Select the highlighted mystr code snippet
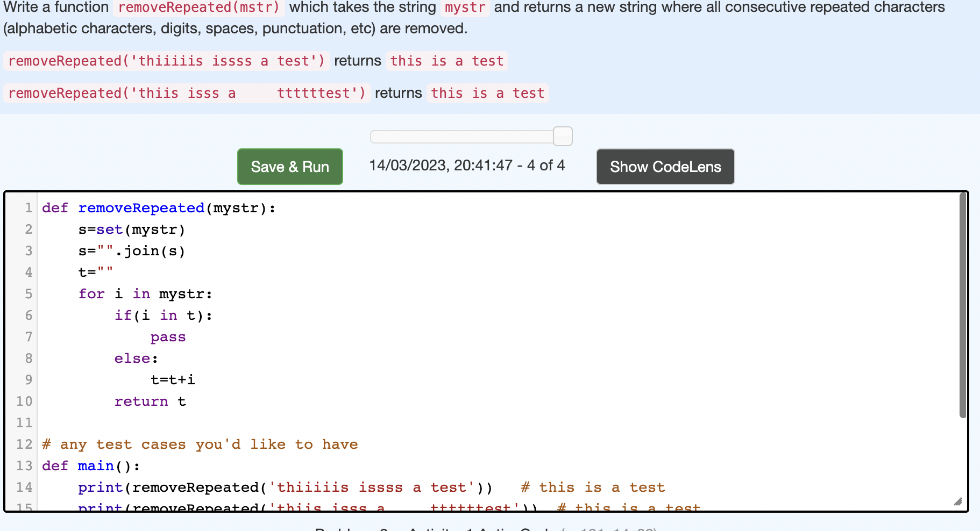 click(x=464, y=8)
